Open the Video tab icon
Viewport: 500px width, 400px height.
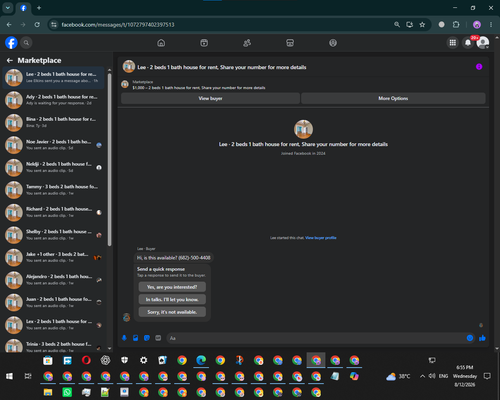pyautogui.click(x=204, y=43)
